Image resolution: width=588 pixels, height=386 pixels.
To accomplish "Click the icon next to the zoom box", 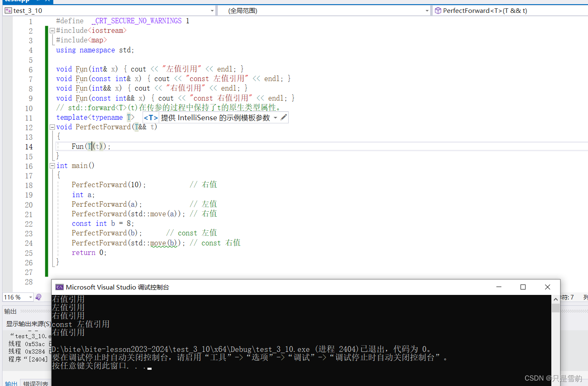I will (x=38, y=297).
